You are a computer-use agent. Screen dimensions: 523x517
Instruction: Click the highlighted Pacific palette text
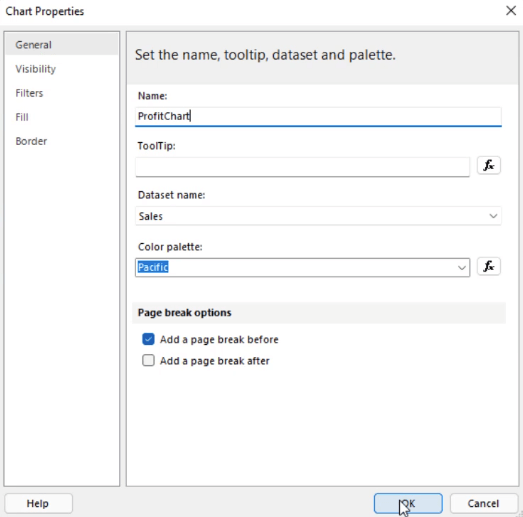(153, 267)
